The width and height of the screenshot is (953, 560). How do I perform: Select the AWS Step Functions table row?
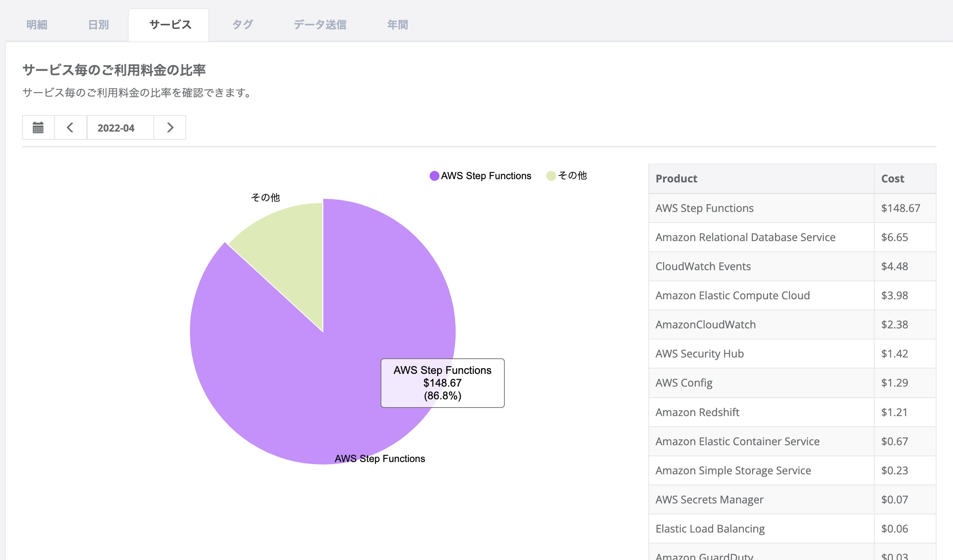click(792, 208)
